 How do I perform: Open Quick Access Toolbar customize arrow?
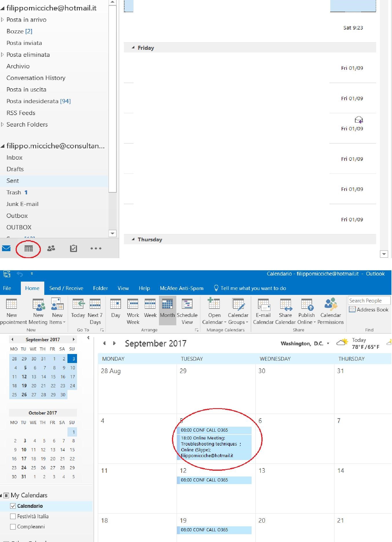32,274
